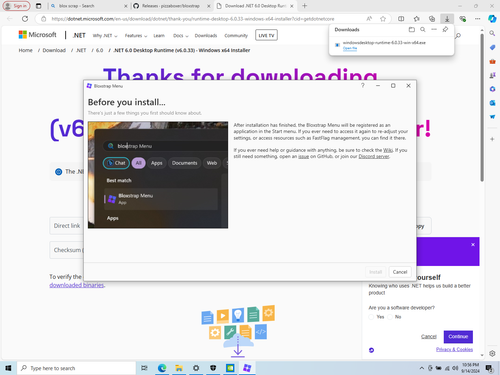The width and height of the screenshot is (500, 375).
Task: Go to Download breadcrumb link
Action: [x=54, y=50]
